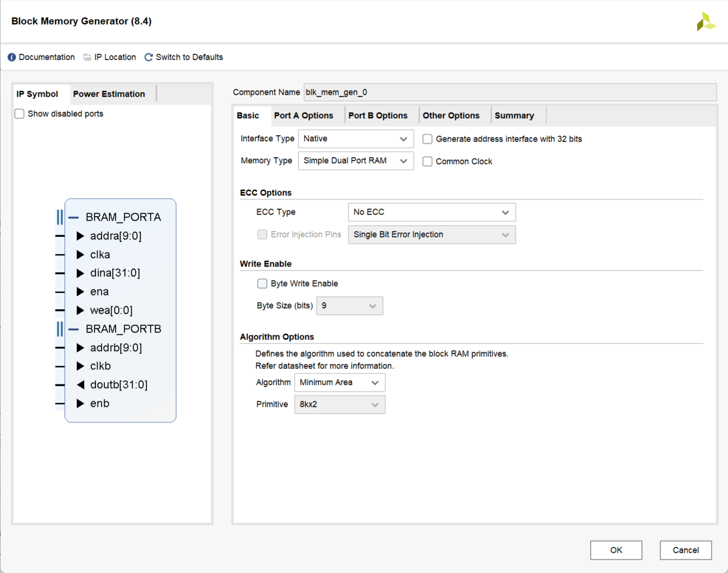Viewport: 728px width, 573px height.
Task: Switch to the Port A Options tab
Action: tap(303, 116)
